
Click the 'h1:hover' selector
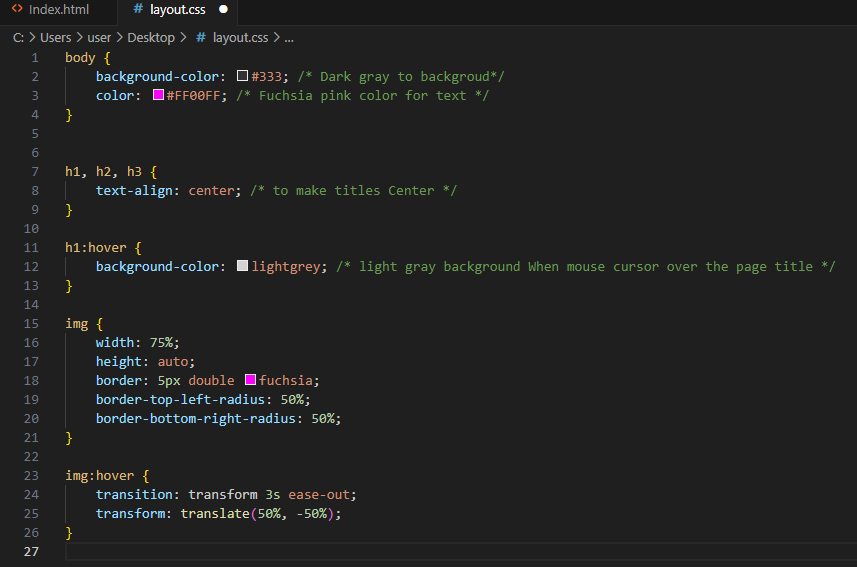(96, 248)
